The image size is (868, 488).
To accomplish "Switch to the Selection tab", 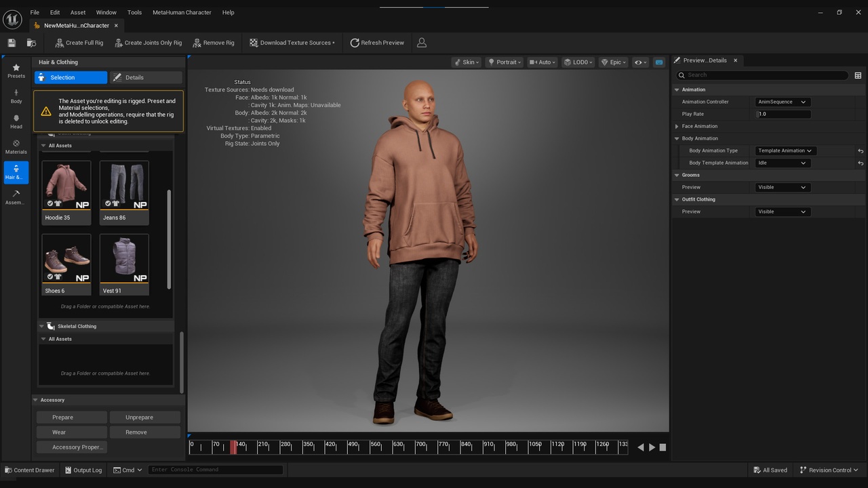I will [x=71, y=77].
